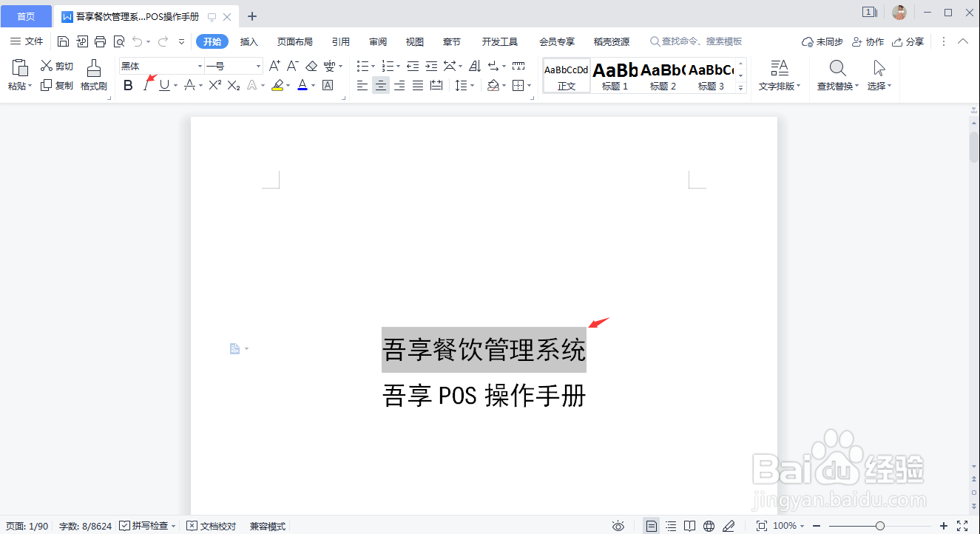Decrease indent of the paragraph
Screen dimensions: 980x534
pos(413,66)
